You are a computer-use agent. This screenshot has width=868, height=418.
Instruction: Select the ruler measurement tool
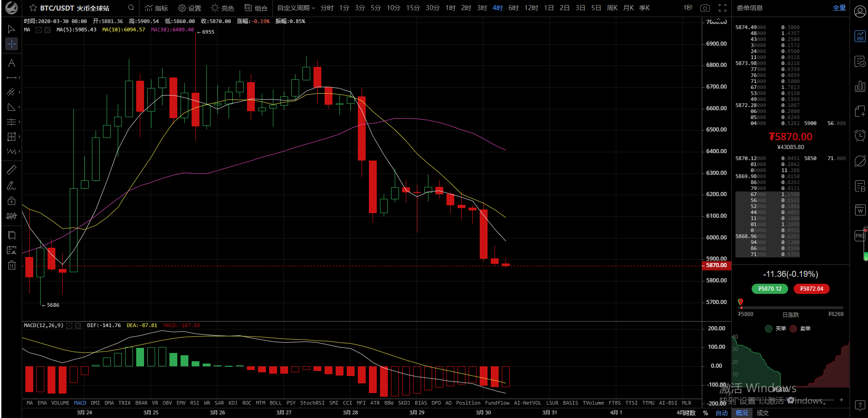click(x=12, y=170)
